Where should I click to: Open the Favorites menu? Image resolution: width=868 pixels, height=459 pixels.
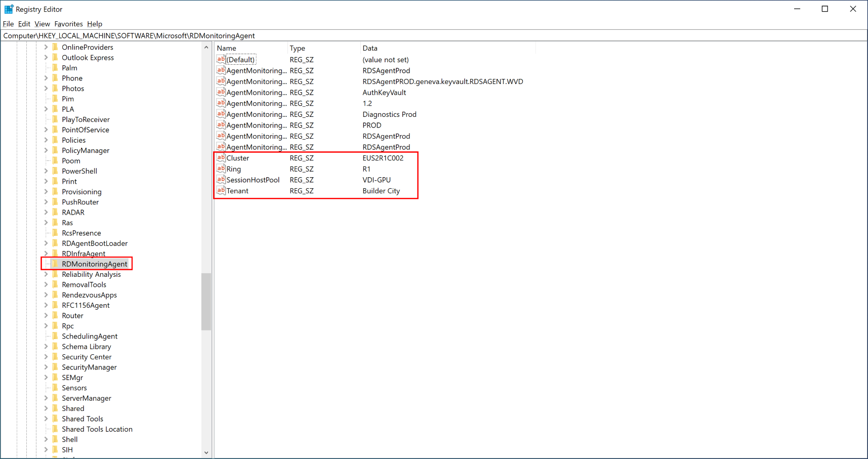tap(68, 24)
